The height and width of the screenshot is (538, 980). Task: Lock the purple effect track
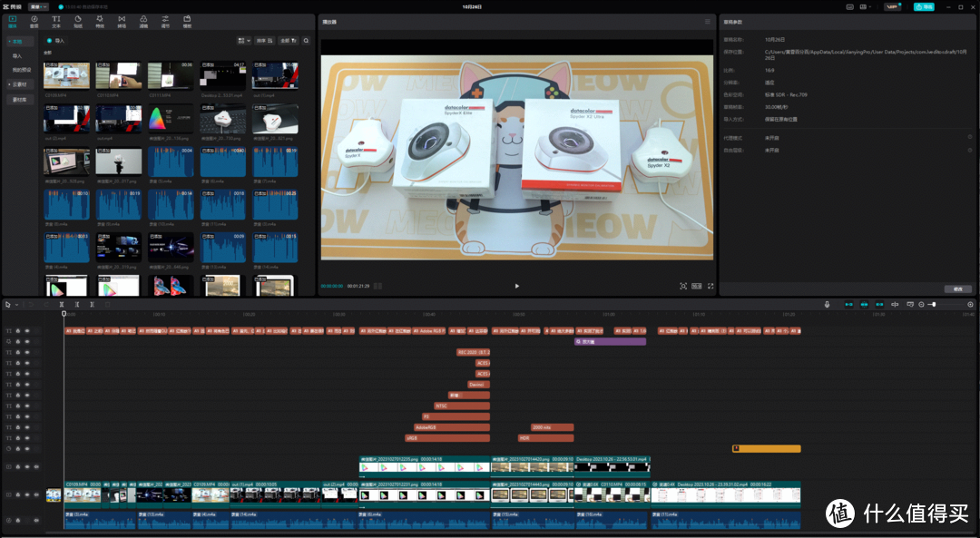point(18,342)
